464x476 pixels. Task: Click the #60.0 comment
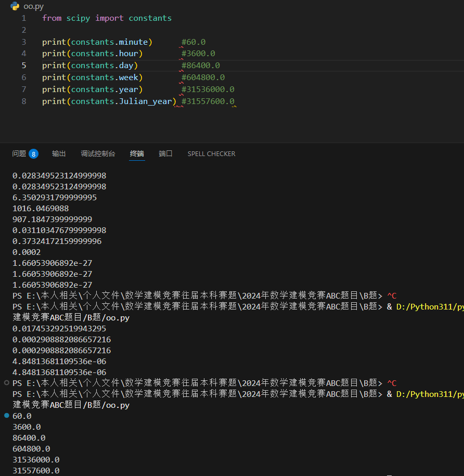point(194,42)
